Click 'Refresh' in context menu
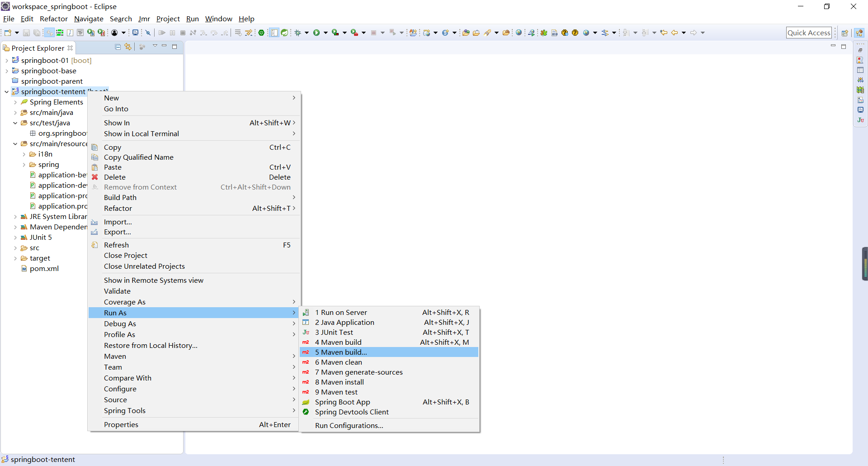The height and width of the screenshot is (466, 868). click(193, 245)
